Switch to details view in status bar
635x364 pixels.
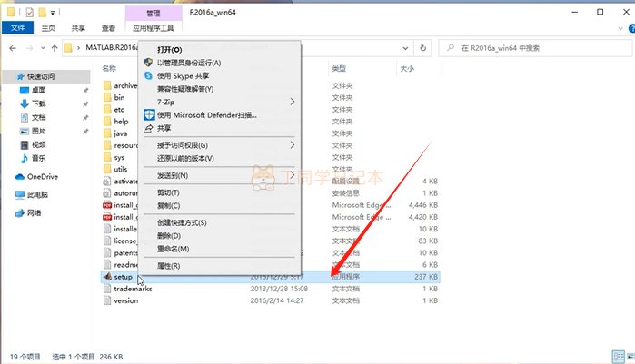click(619, 357)
